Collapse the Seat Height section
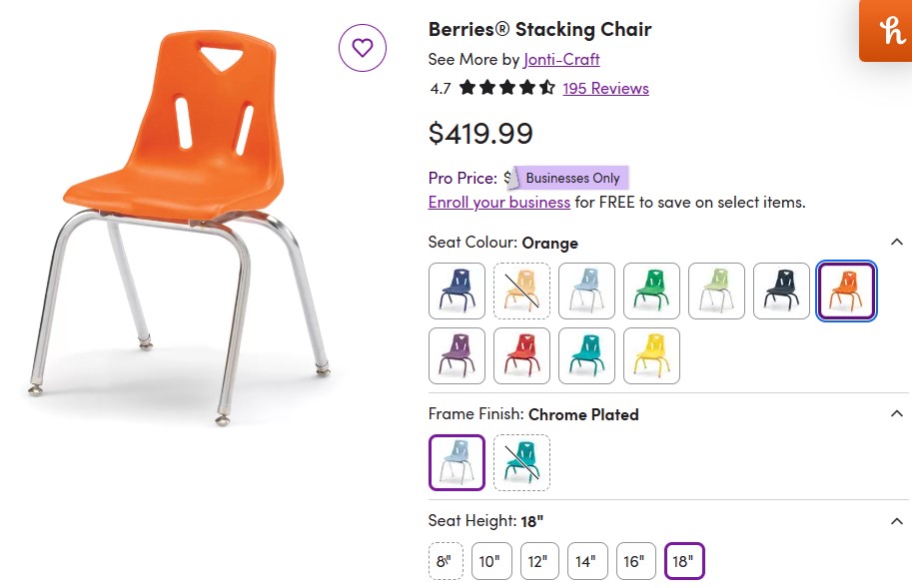 point(896,520)
